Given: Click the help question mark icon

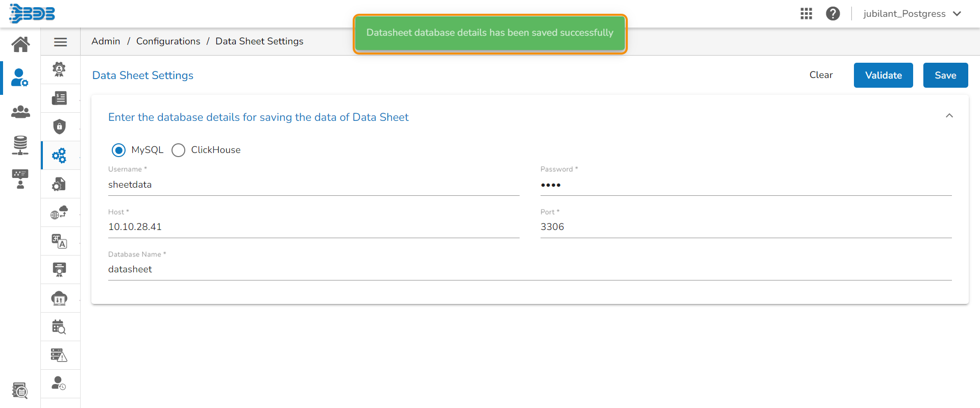Looking at the screenshot, I should click(x=832, y=14).
